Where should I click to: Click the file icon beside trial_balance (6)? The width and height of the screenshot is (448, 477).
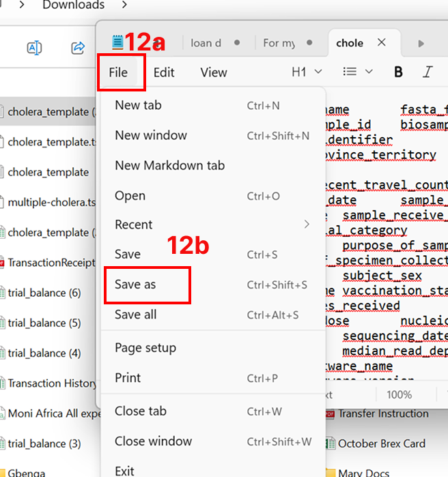(2, 293)
